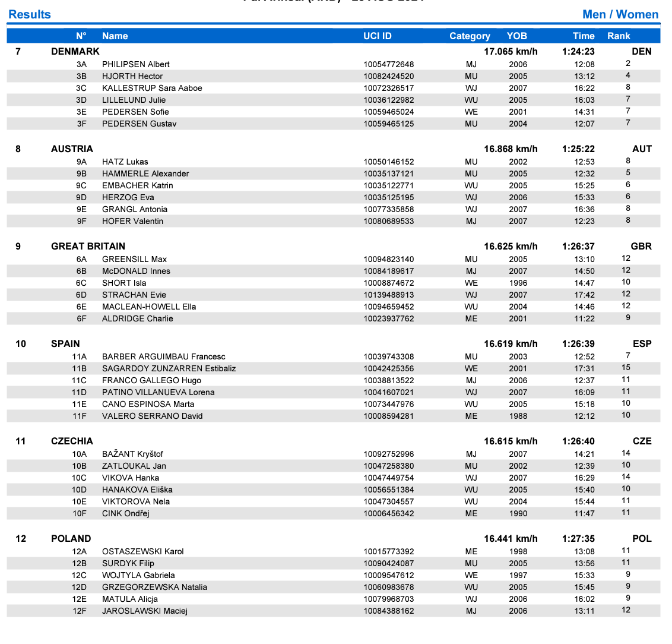Select rider HERZOG Eva
Image resolution: width=672 pixels, height=644 pixels.
[128, 197]
